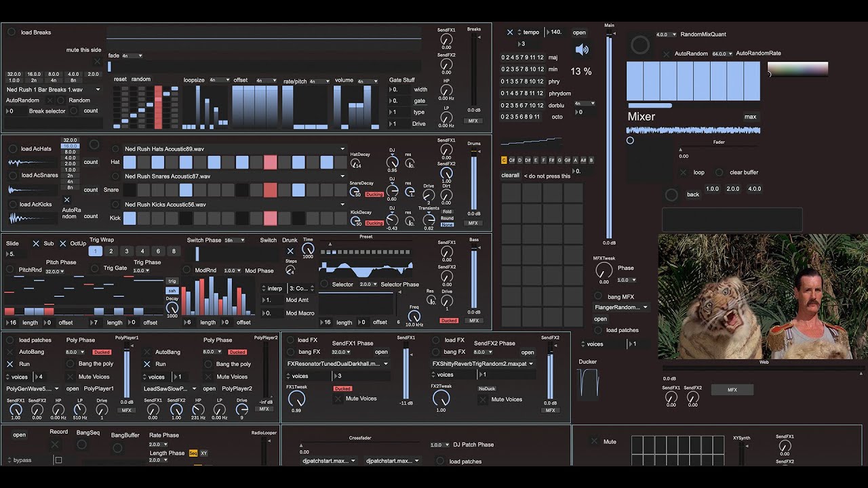Click the snare Ducking button
868x488 pixels.
tap(374, 194)
